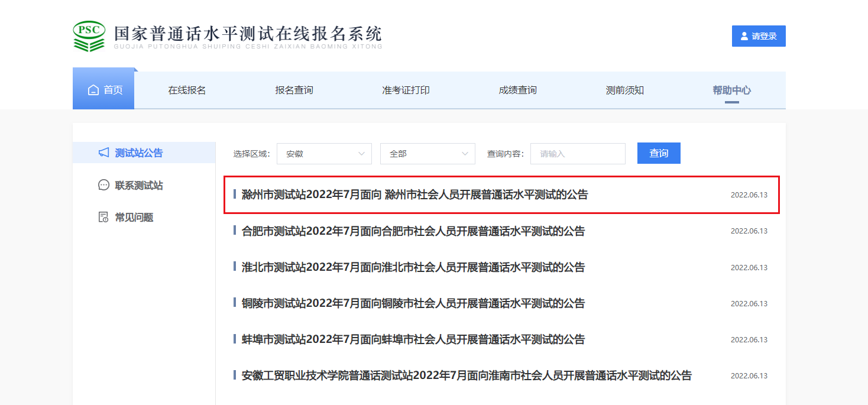Screen dimensions: 868x405
Task: Click the 2022.06.13 date on 蚌埠市 row
Action: click(749, 340)
